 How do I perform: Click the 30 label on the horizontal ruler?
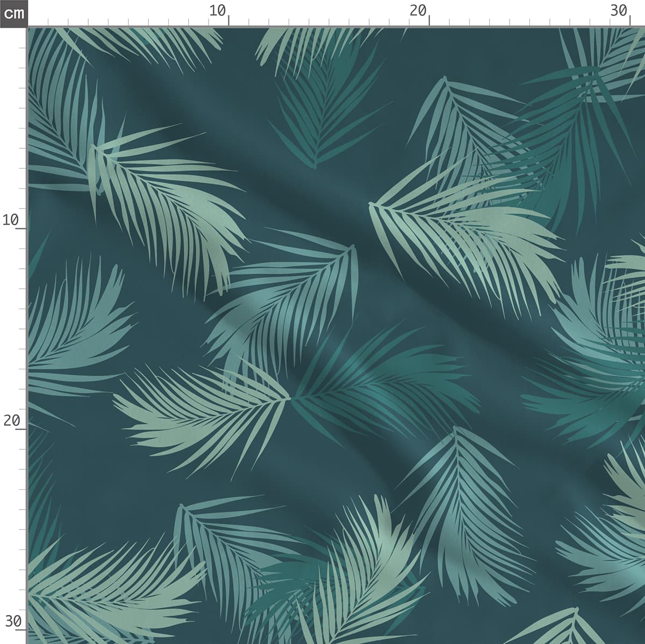[x=619, y=10]
